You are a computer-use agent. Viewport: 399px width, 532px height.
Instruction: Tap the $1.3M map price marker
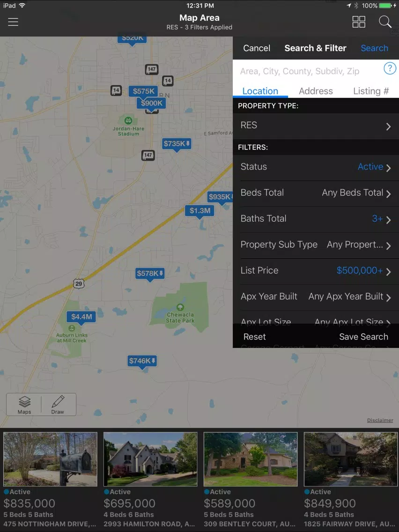tap(199, 211)
